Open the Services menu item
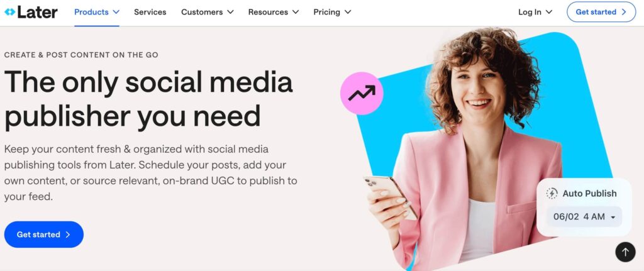 coord(150,12)
